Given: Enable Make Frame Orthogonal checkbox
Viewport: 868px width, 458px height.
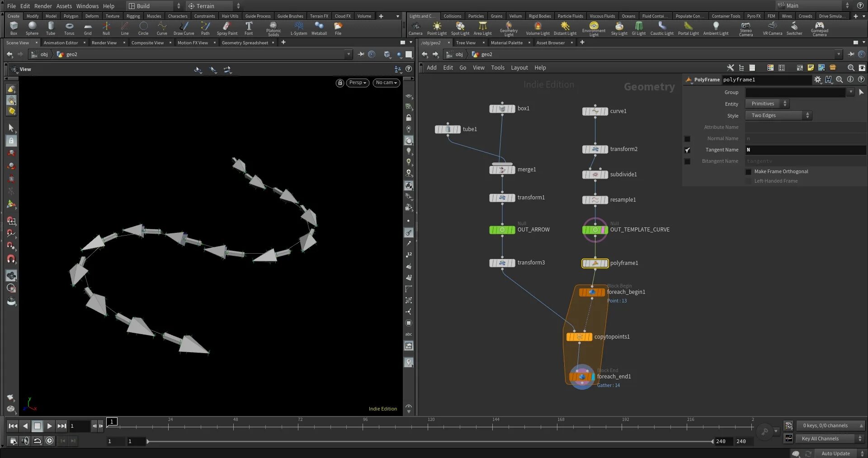Looking at the screenshot, I should [748, 172].
